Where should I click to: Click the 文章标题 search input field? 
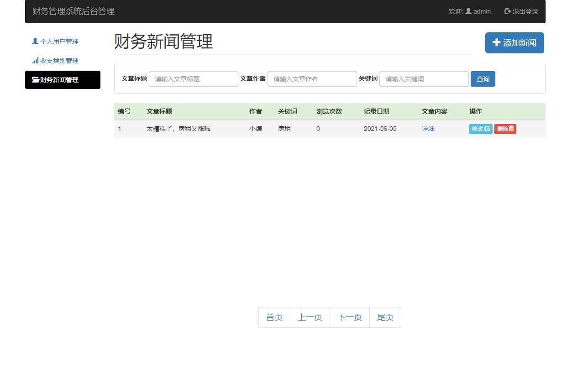[193, 78]
